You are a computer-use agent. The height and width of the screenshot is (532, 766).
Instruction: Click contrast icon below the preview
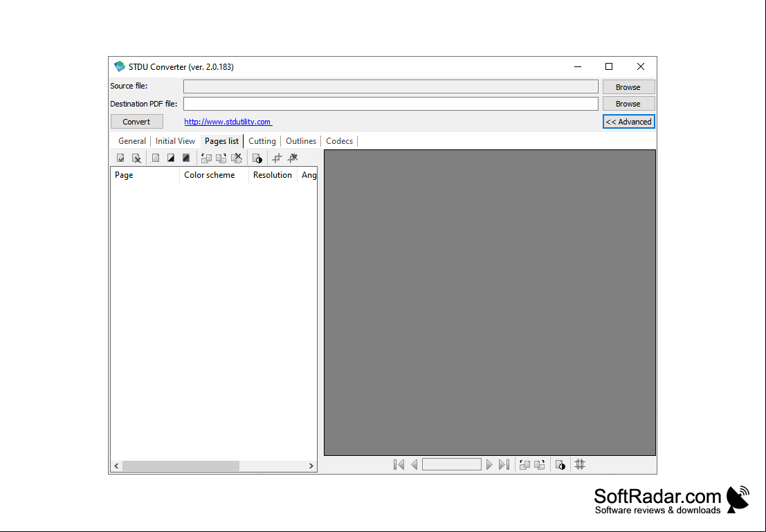560,465
